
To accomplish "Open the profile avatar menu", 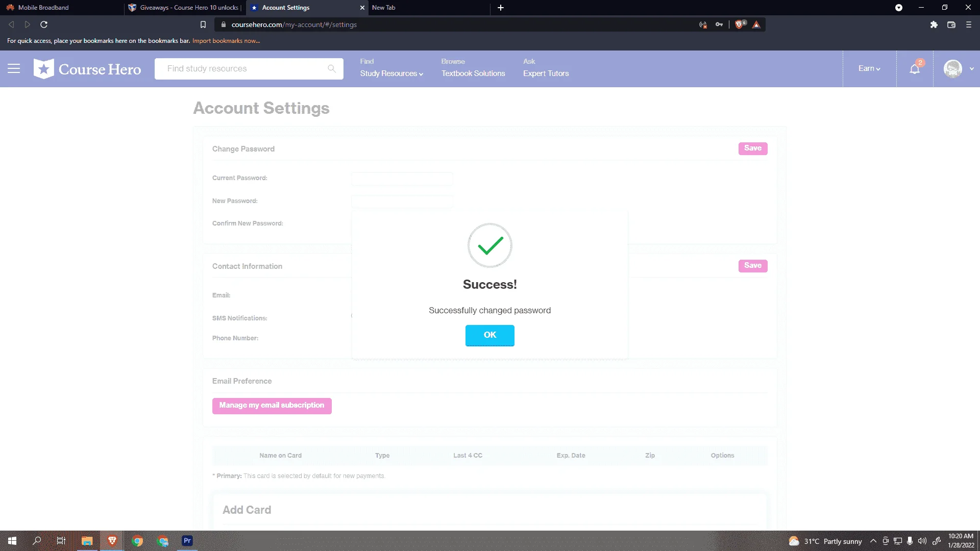I will pos(952,69).
